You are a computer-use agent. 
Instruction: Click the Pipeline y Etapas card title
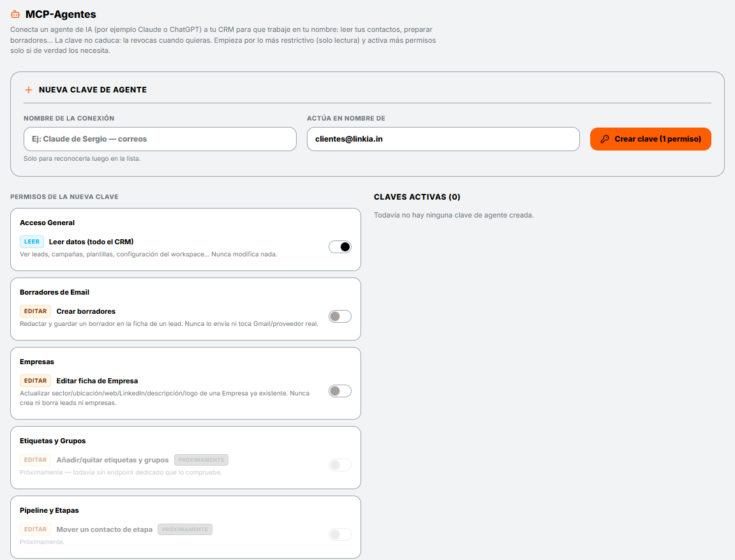[x=49, y=510]
